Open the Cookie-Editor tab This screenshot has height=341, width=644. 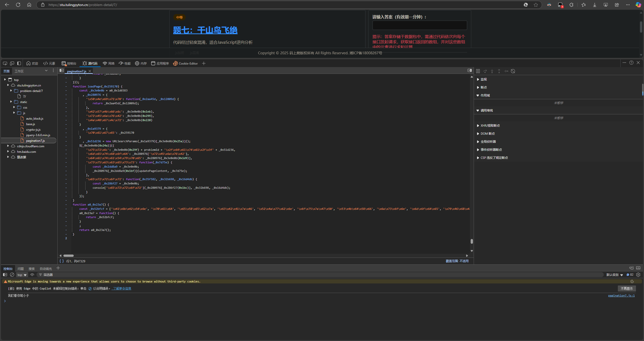click(x=185, y=63)
